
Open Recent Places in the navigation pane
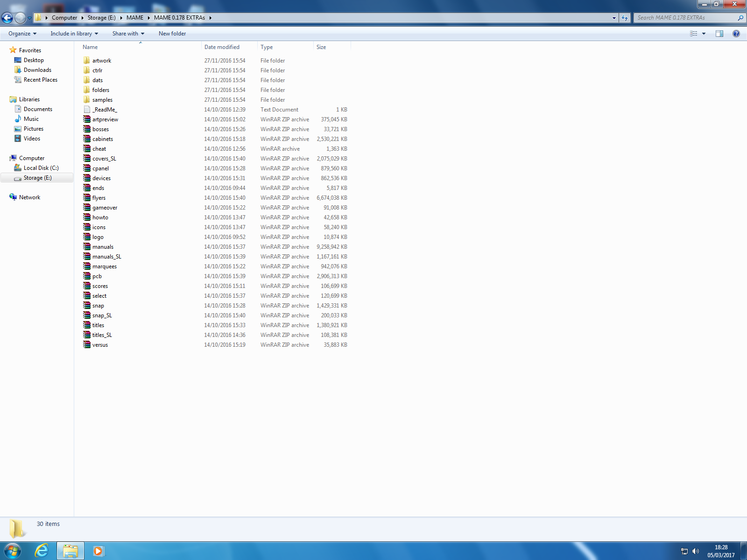coord(41,80)
